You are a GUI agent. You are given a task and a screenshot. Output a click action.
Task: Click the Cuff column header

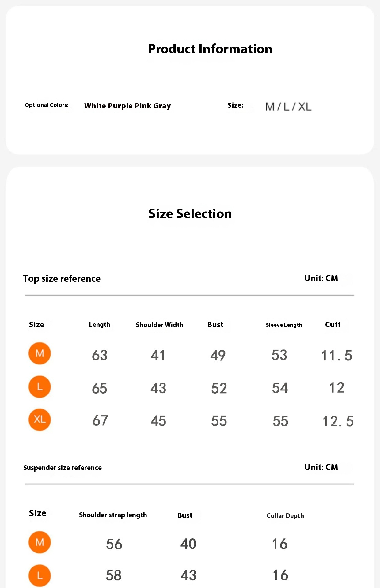pos(333,325)
